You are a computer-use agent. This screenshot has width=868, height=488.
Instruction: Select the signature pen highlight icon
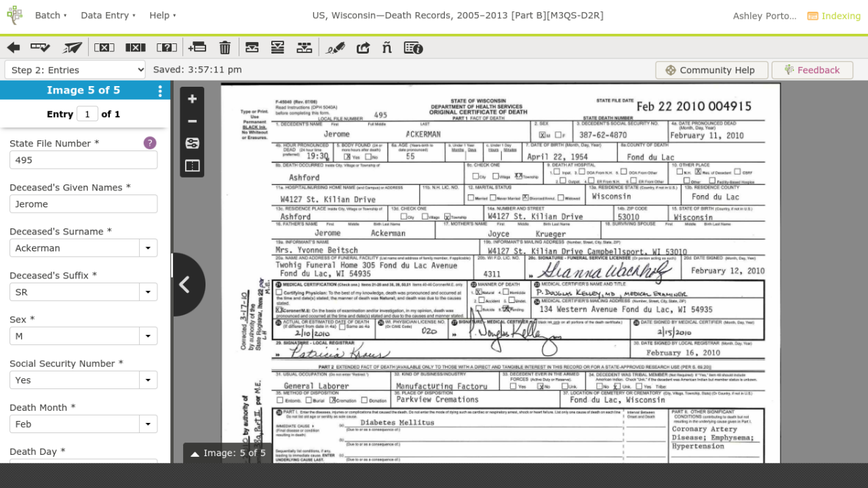point(336,47)
